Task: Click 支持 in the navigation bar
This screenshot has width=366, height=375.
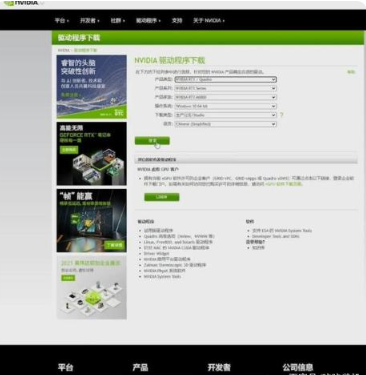Action: pyautogui.click(x=177, y=21)
